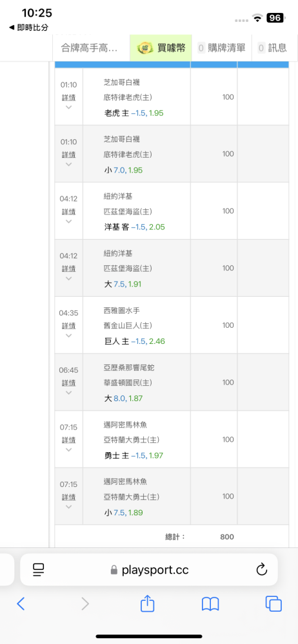Tap the playsport.cc address bar
Screen dimensions: 298x644
point(148,569)
